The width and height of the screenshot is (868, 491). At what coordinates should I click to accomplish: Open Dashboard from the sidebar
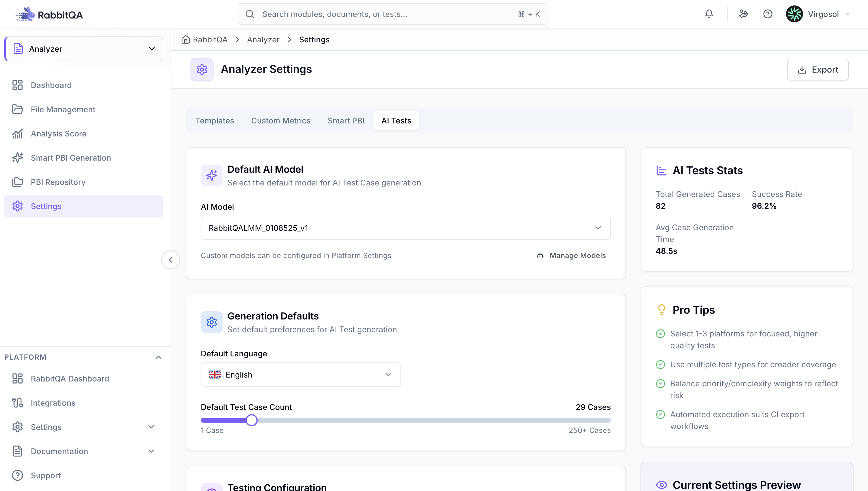tap(83, 85)
